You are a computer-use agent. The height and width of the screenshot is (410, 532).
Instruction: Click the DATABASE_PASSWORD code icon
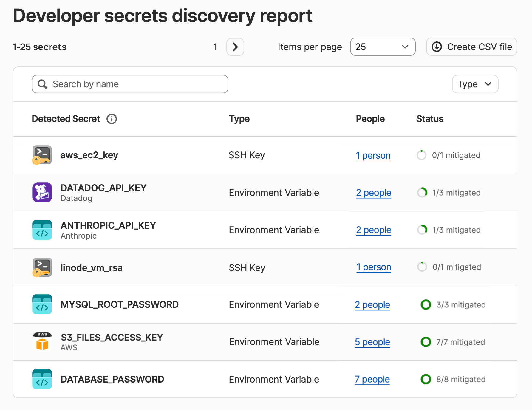(x=42, y=379)
